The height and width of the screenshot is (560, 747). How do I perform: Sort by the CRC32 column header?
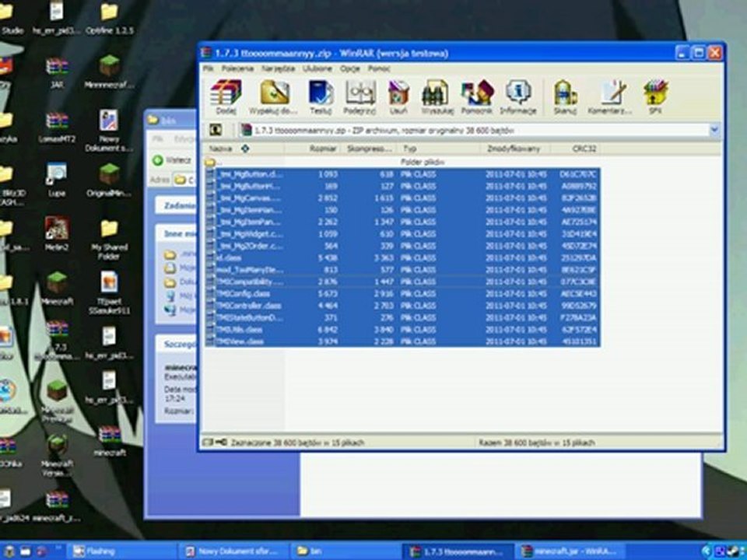576,149
